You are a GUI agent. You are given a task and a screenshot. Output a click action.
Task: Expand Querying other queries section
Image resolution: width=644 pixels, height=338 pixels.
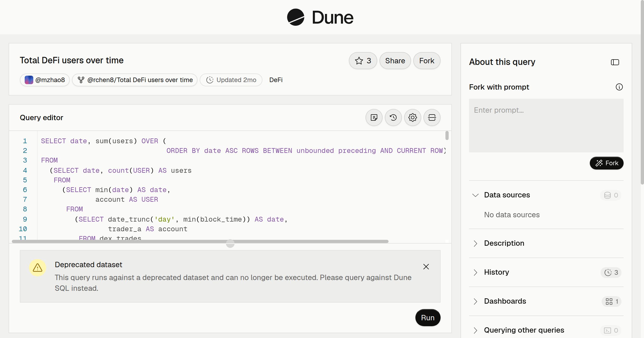pyautogui.click(x=475, y=330)
